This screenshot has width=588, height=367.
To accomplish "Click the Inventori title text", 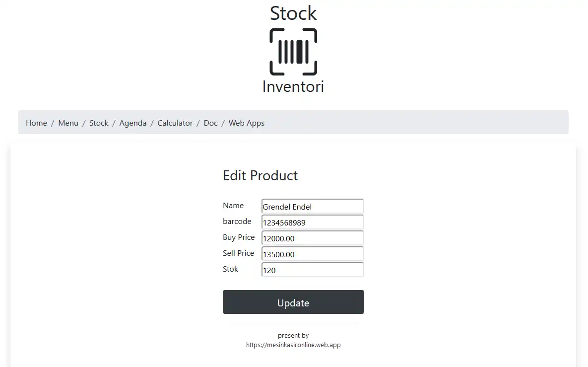I will click(293, 86).
